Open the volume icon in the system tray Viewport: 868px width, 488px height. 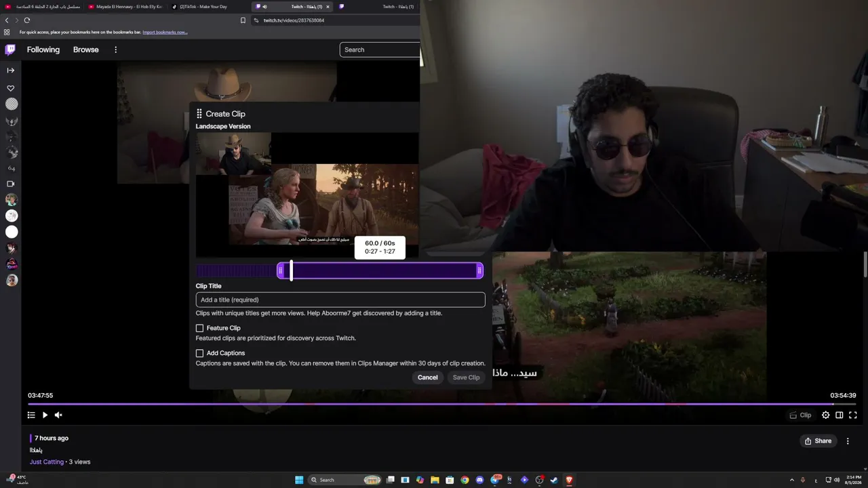tap(836, 480)
